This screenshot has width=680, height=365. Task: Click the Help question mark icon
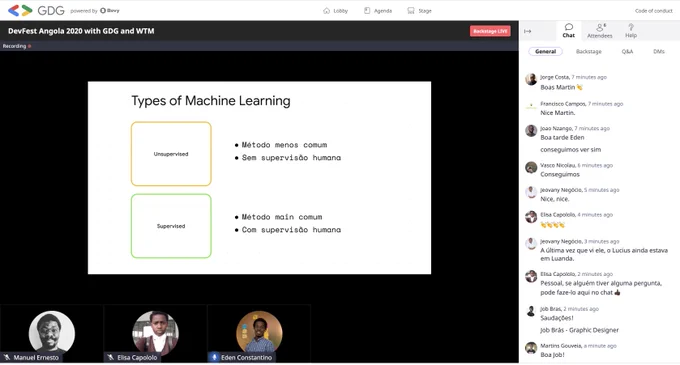[x=631, y=27]
